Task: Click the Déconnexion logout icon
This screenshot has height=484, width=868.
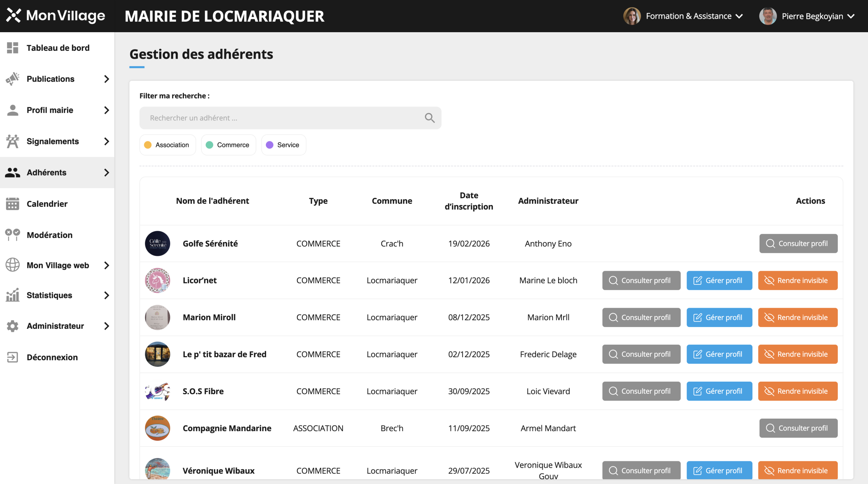Action: [13, 357]
